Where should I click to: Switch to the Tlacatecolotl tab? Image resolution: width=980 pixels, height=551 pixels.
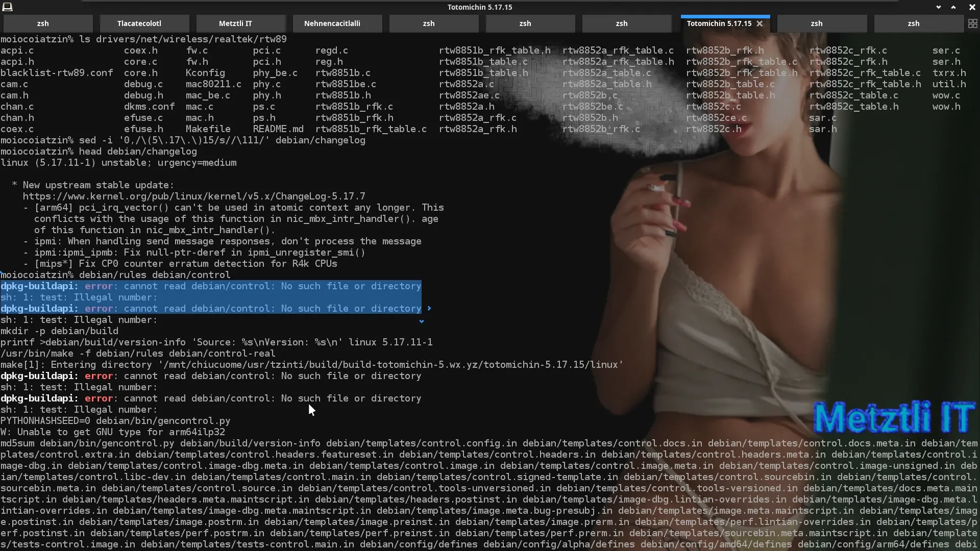tap(139, 23)
